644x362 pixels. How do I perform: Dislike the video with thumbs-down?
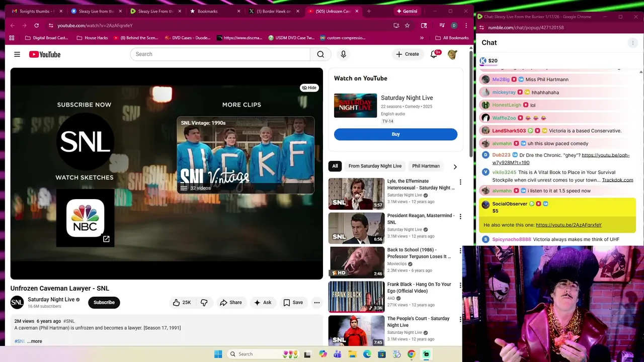(204, 302)
